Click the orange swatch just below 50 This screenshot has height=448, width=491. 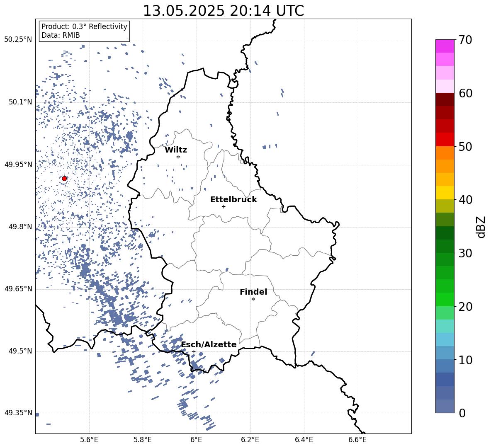tap(445, 153)
